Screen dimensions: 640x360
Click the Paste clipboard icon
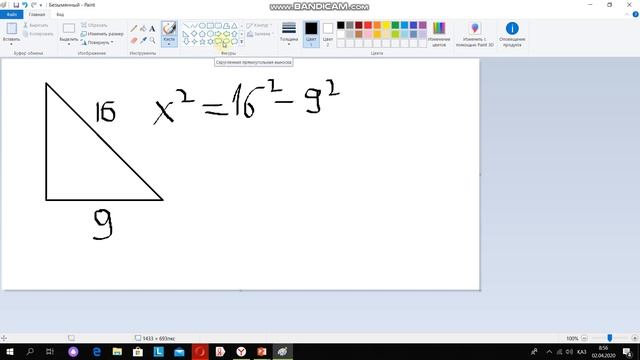11,29
